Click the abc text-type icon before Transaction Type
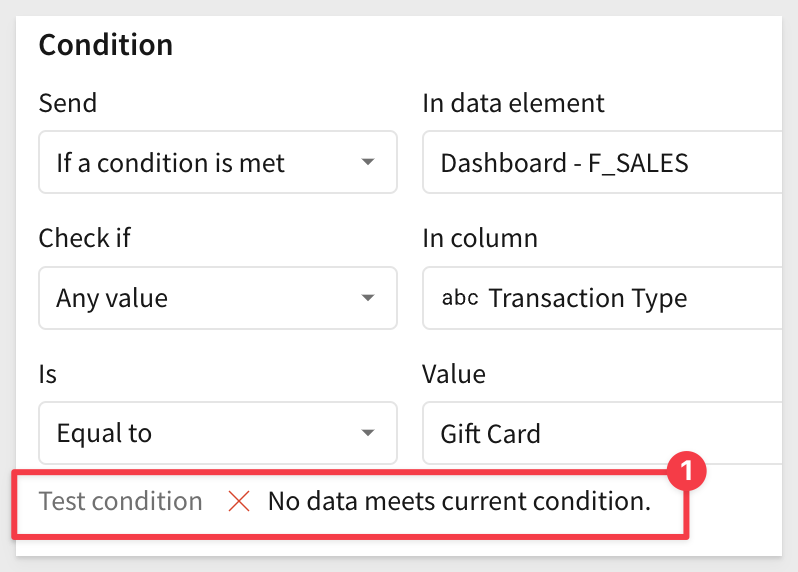The width and height of the screenshot is (798, 572). point(460,298)
